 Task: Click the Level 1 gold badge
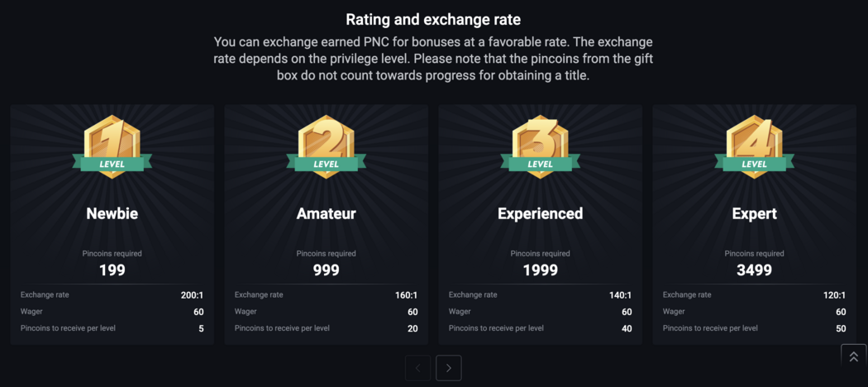coord(112,147)
